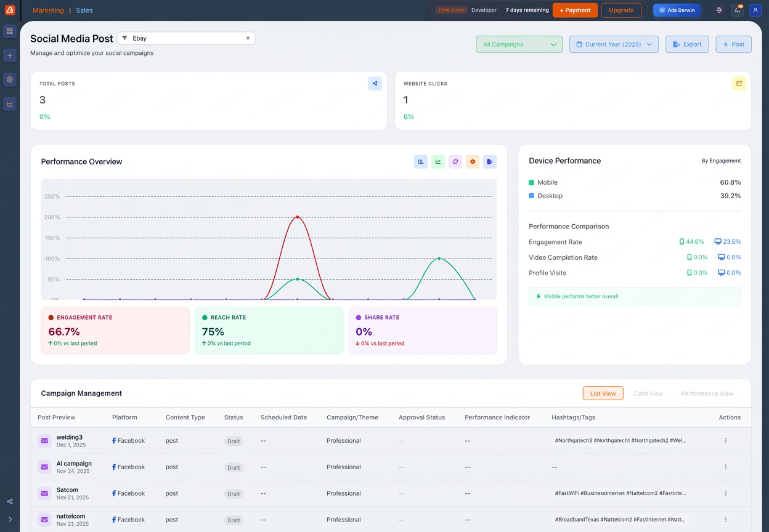Click the plus icon in the left sidebar
The image size is (769, 532).
(x=10, y=55)
